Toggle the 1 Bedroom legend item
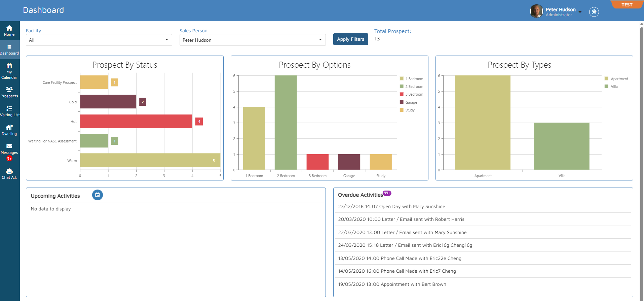644x301 pixels. coord(411,79)
